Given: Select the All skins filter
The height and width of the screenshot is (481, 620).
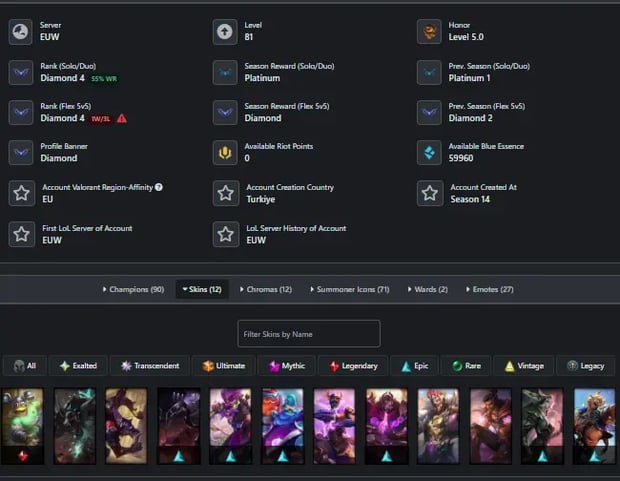Looking at the screenshot, I should pos(26,366).
